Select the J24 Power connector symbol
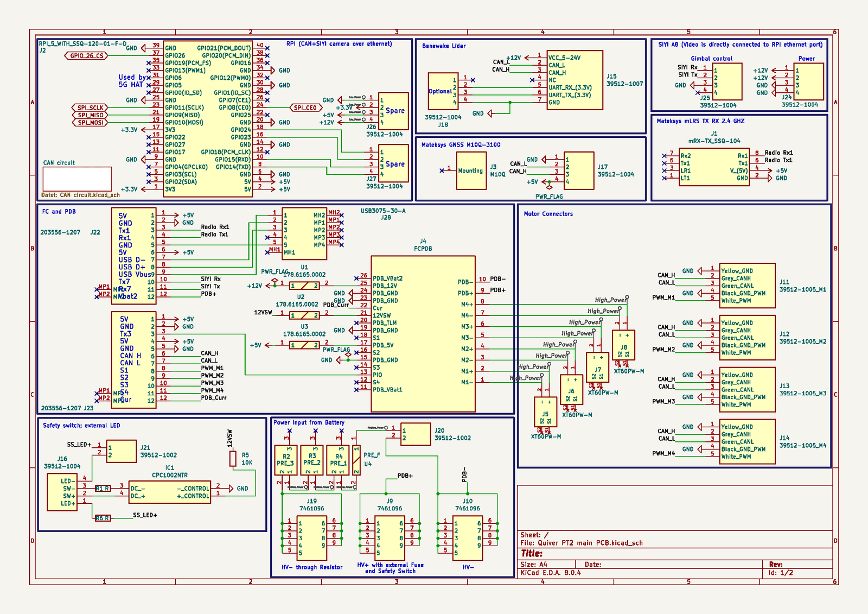Screen dimensions: 868x614 809,81
